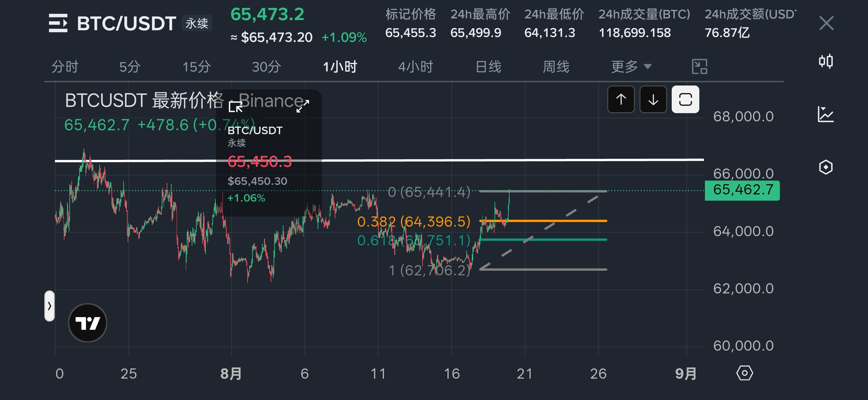Switch to the 5分 timeframe tab

pyautogui.click(x=130, y=67)
